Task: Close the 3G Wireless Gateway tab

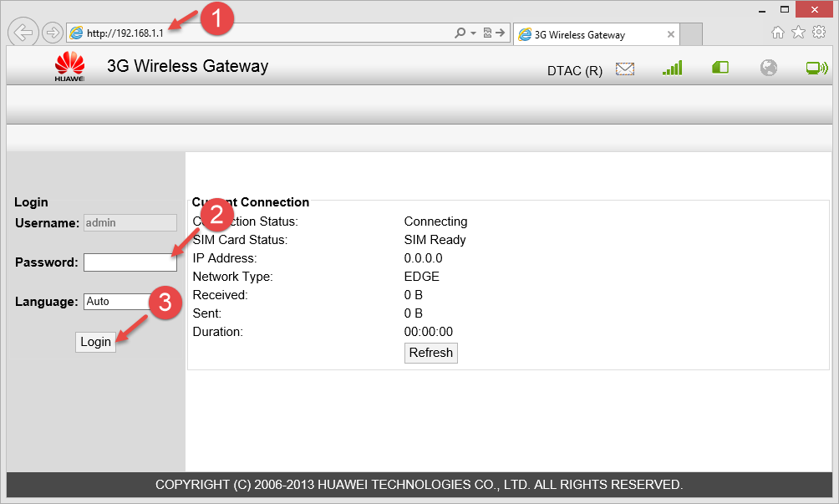Action: tap(670, 35)
